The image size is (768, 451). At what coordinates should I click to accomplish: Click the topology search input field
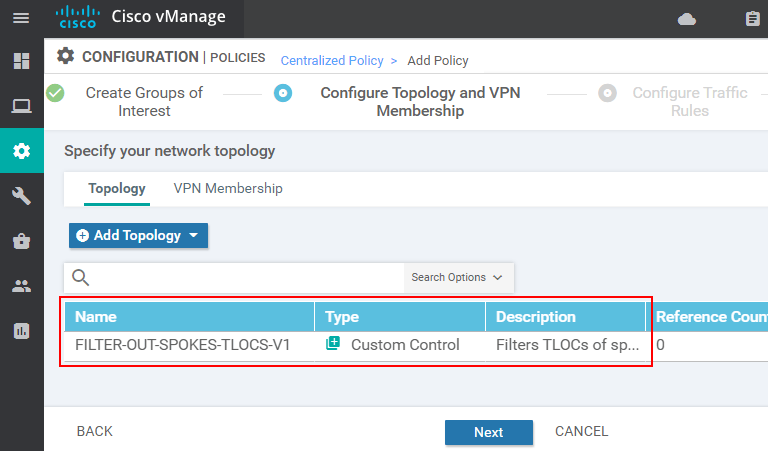click(x=250, y=278)
